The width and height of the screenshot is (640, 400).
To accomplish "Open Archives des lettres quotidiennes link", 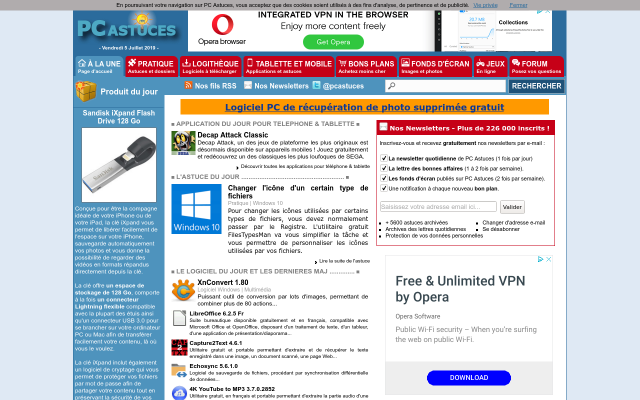I will (x=426, y=229).
